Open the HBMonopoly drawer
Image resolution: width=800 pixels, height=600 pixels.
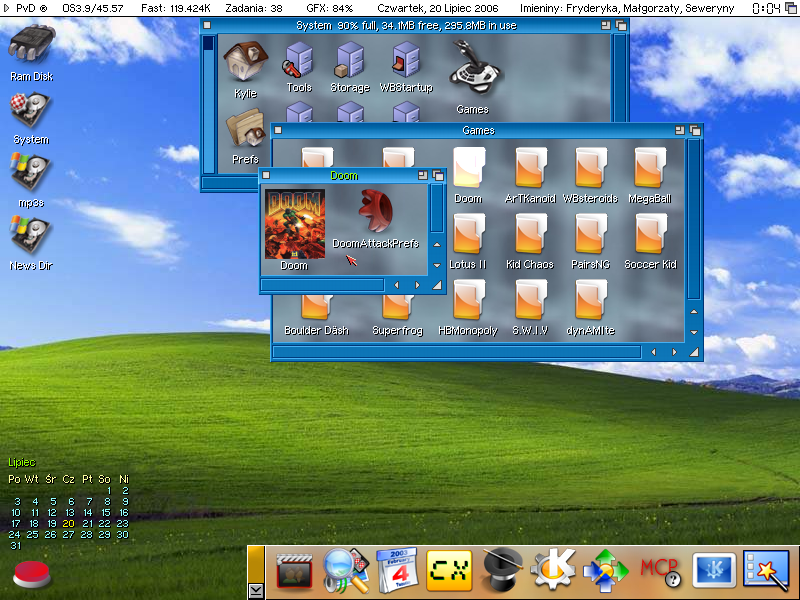point(469,301)
